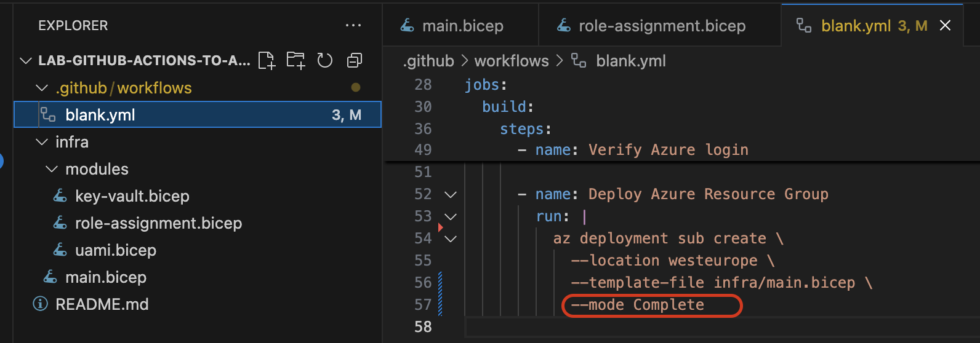The height and width of the screenshot is (343, 980).
Task: Collapse the modules folder
Action: [x=52, y=169]
